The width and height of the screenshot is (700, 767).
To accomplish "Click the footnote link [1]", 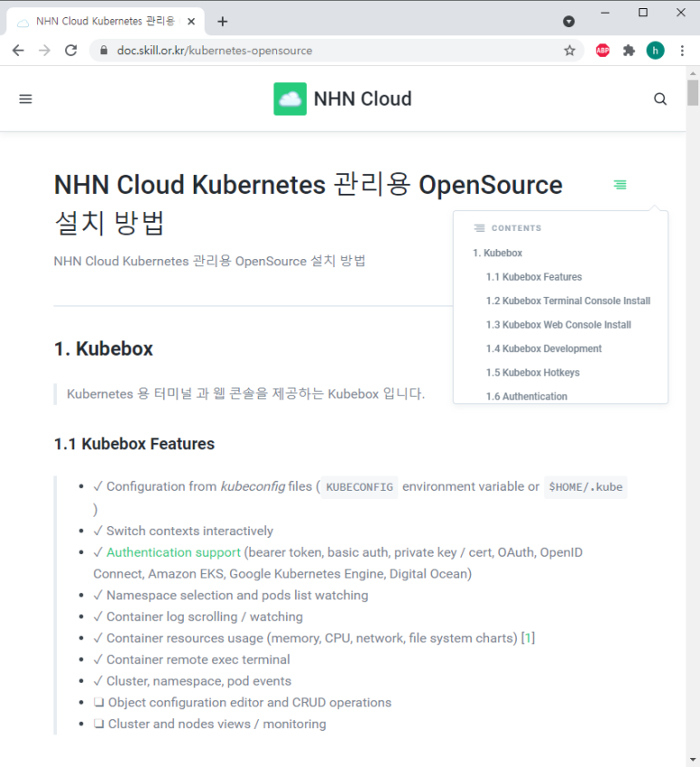I will (528, 638).
